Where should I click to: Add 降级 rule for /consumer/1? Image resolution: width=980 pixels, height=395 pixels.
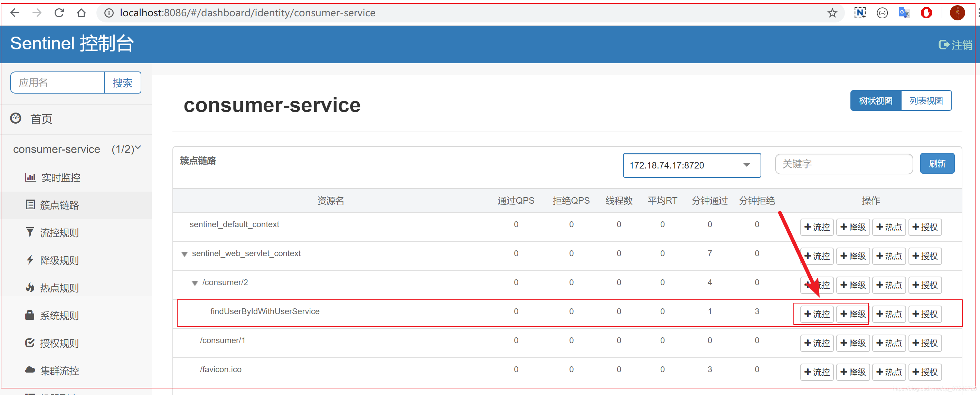pos(853,343)
